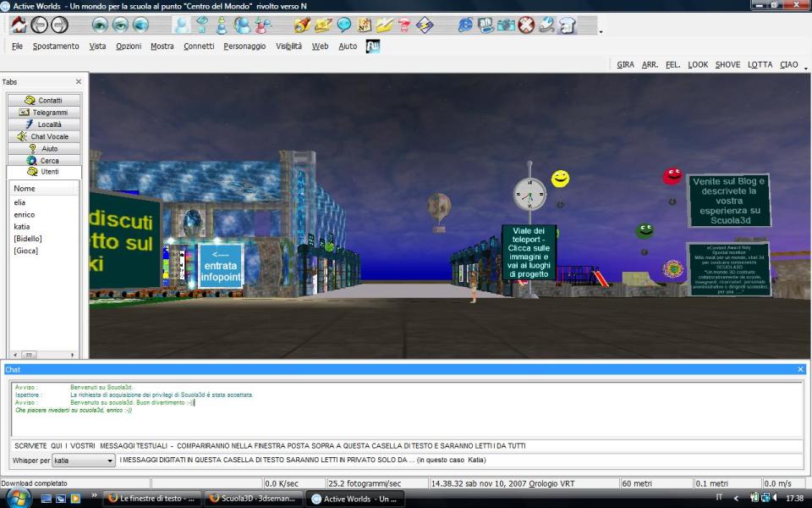
Task: Switch to the Cerca tab
Action: tap(44, 160)
